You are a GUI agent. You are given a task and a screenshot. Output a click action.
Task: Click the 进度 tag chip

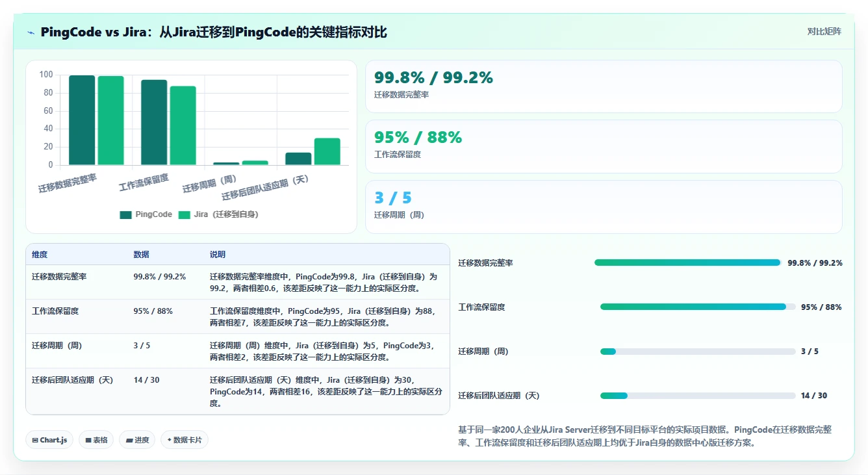point(137,440)
